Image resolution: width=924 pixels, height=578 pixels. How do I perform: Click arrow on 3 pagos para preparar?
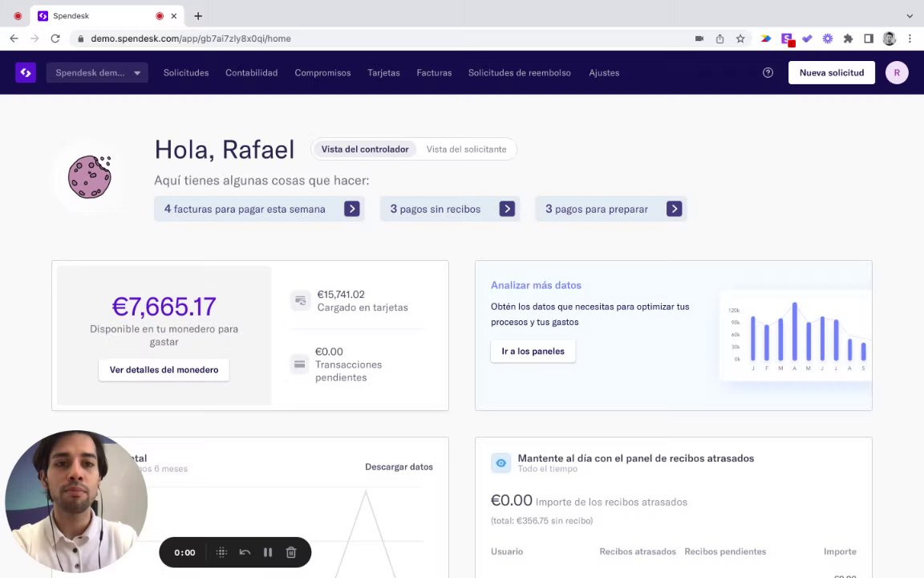pyautogui.click(x=674, y=209)
